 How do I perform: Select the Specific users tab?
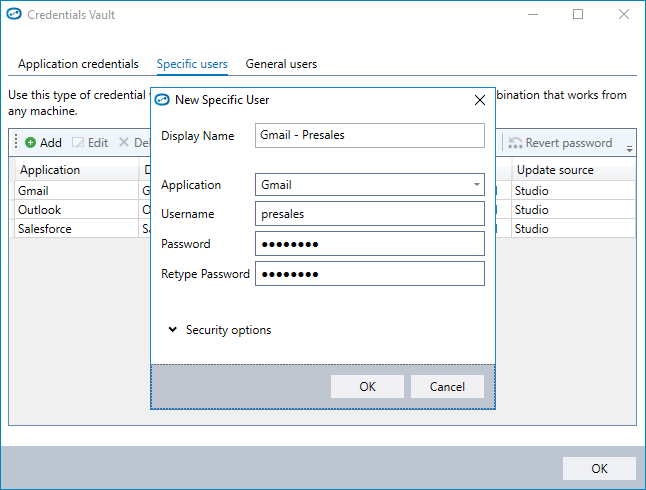(x=192, y=64)
